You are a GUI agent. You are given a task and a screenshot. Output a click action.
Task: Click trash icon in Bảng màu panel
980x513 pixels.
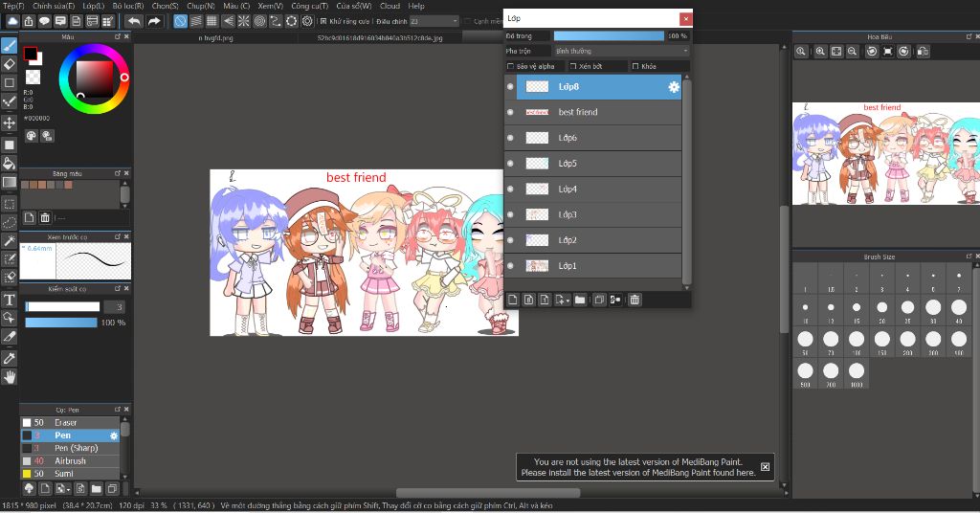[45, 217]
